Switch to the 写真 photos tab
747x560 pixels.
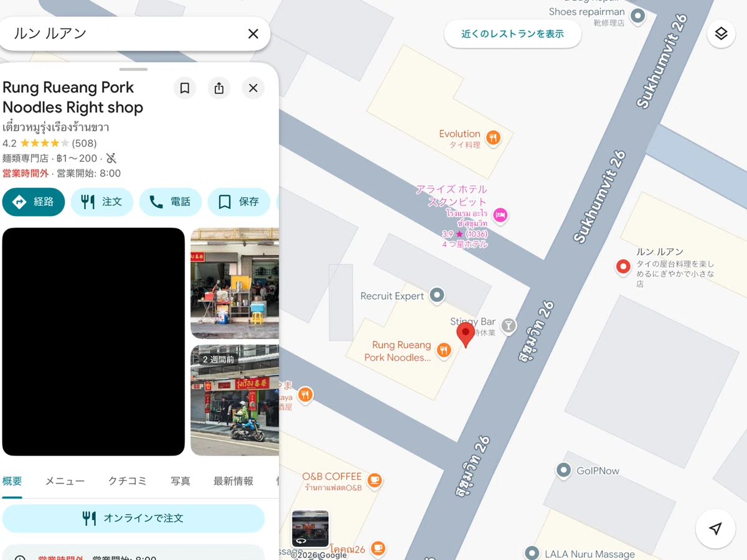181,481
